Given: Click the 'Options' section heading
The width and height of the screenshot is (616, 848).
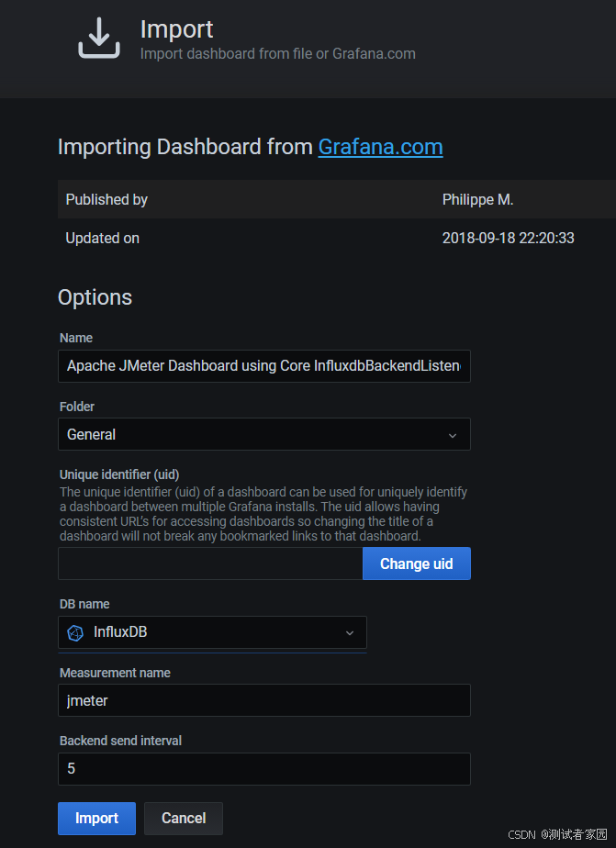Looking at the screenshot, I should pos(95,297).
